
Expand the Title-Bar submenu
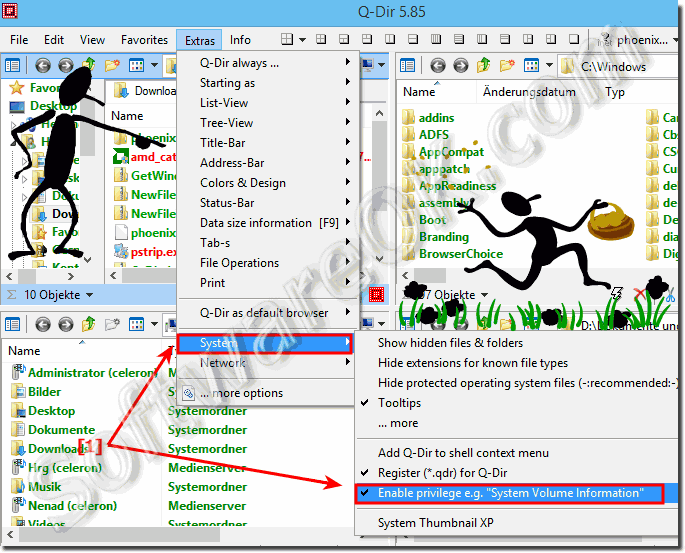(268, 143)
